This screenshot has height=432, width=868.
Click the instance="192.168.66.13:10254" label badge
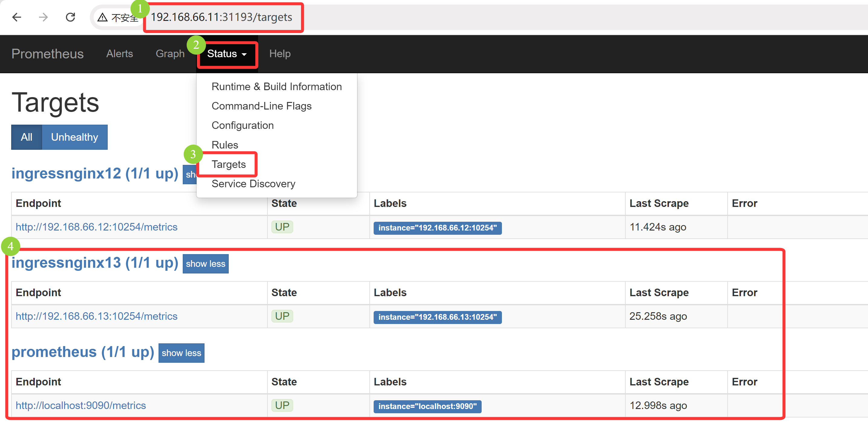click(x=437, y=317)
